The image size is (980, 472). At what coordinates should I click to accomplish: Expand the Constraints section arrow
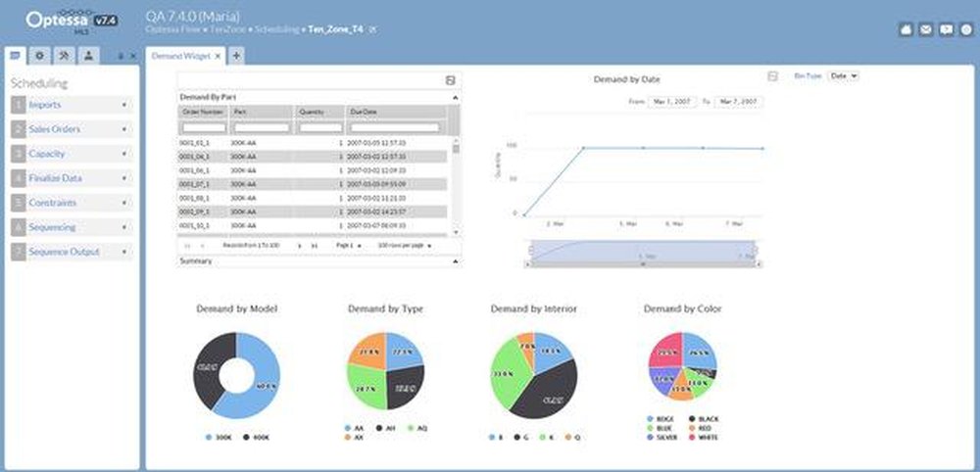tap(124, 203)
